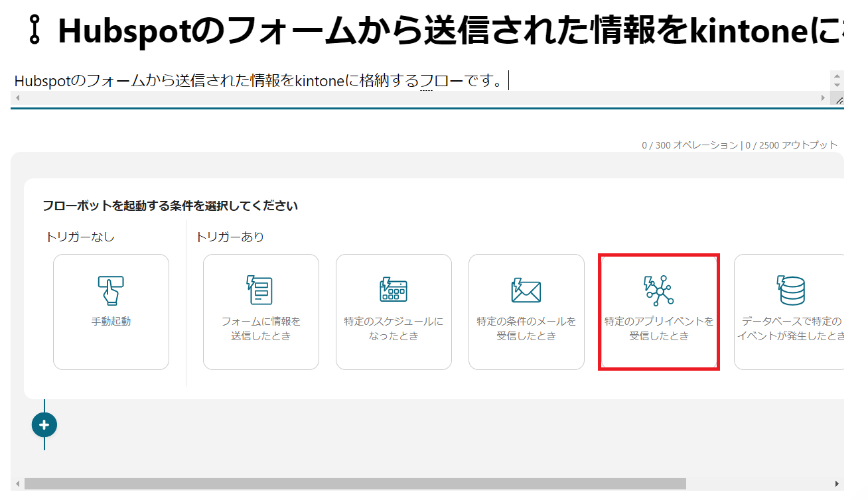
Task: Pick the schedule calendar trigger icon
Action: [394, 290]
